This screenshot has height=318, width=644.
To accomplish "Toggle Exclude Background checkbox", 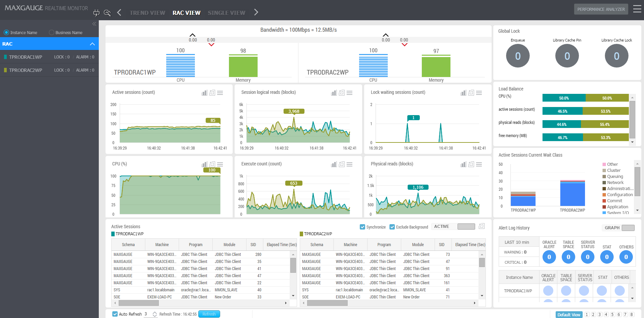I will point(392,227).
